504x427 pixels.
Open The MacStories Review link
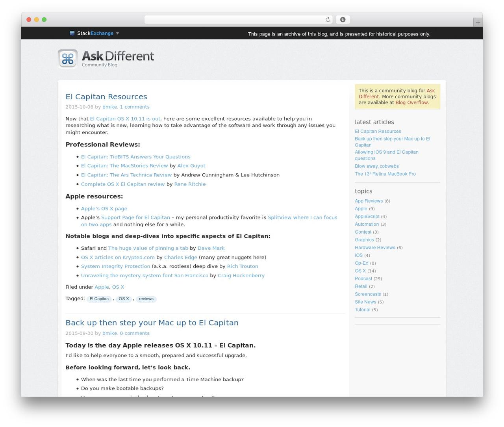pos(124,166)
